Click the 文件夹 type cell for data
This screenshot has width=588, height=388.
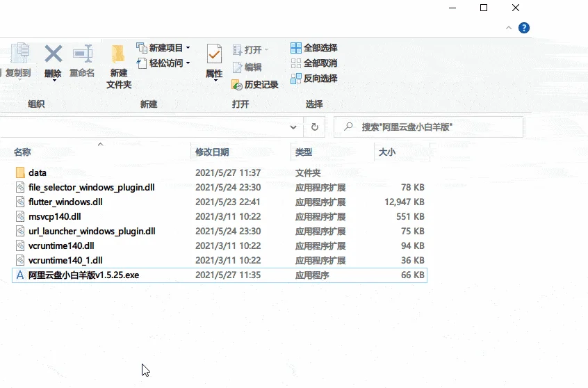(308, 172)
